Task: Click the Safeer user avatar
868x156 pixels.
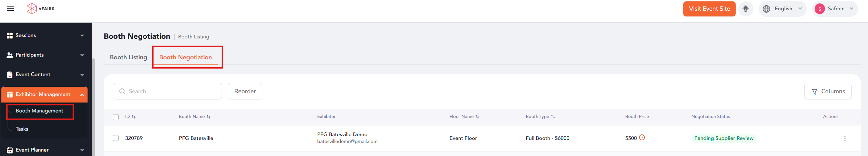Action: pos(819,9)
